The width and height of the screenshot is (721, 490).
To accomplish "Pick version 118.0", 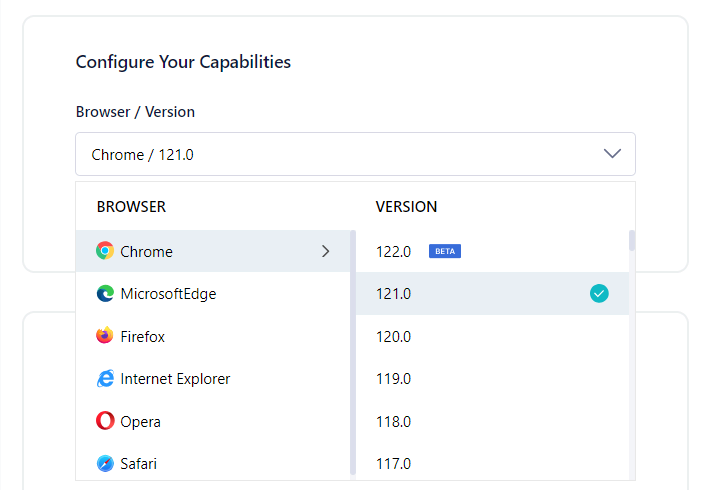I will point(492,421).
